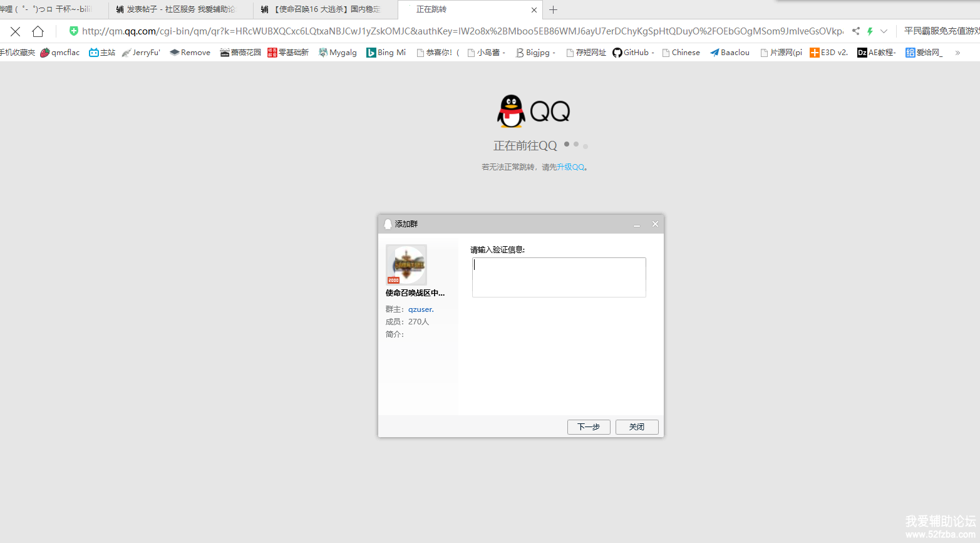Click the group name 使命召唤战区中...
The height and width of the screenshot is (543, 980).
point(415,293)
